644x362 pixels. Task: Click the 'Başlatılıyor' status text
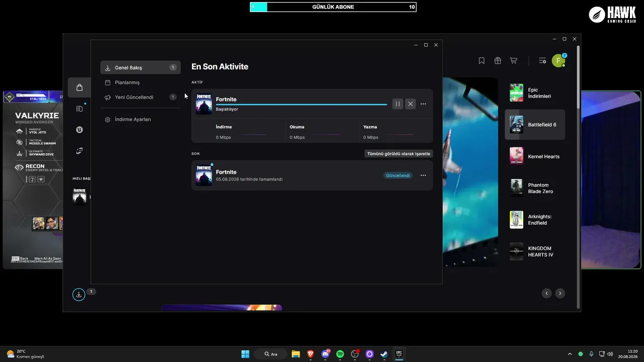click(x=227, y=109)
